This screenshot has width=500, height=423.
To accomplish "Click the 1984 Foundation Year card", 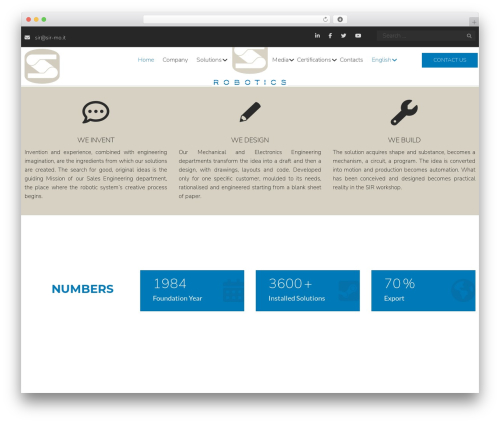I will [x=192, y=291].
